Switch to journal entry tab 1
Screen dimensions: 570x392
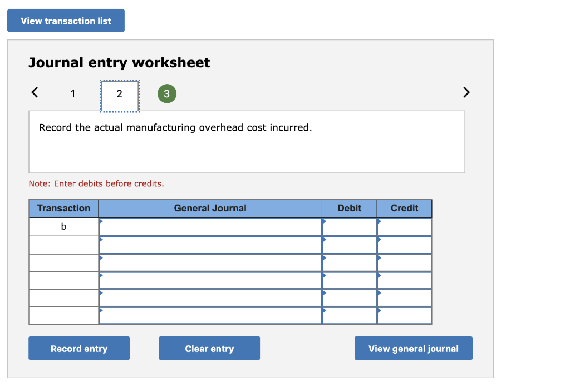[73, 93]
